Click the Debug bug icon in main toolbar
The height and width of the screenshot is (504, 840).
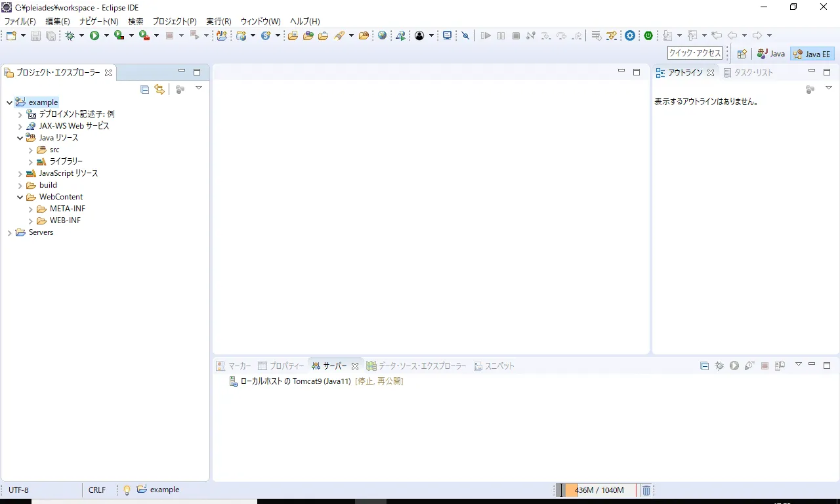(x=70, y=35)
